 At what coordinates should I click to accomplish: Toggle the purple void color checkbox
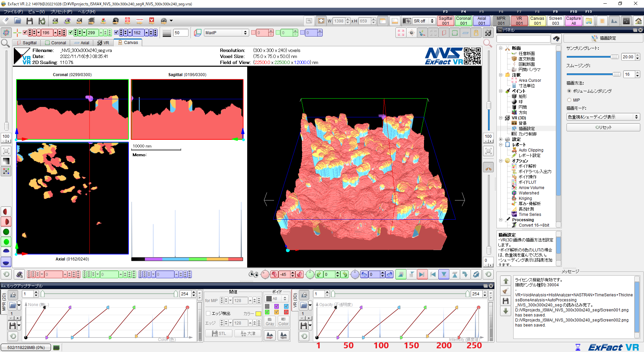[277, 306]
